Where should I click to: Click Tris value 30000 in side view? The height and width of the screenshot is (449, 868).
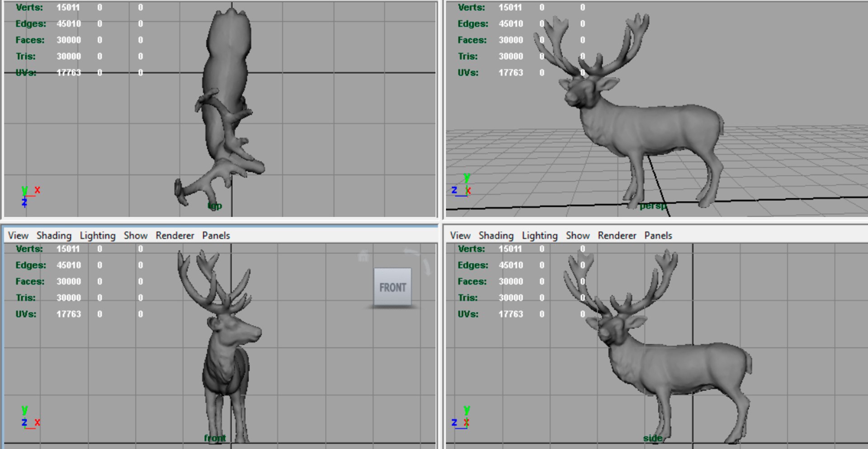tap(511, 298)
